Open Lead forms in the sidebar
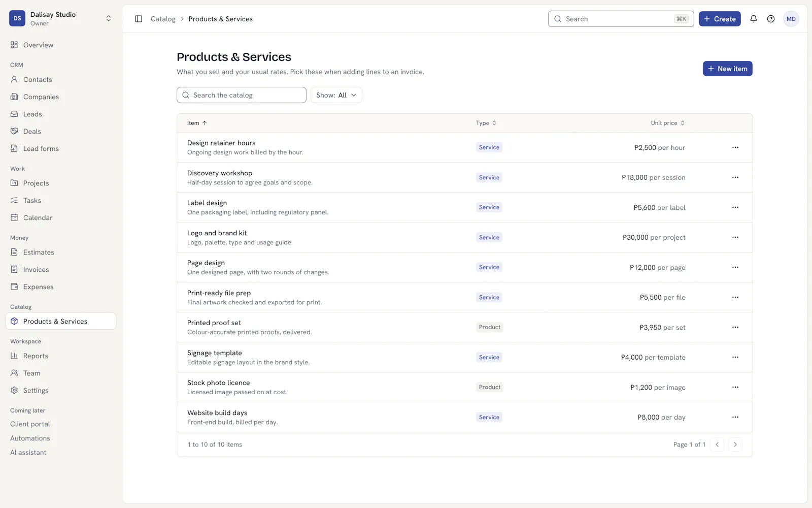The image size is (812, 508). coord(61,149)
